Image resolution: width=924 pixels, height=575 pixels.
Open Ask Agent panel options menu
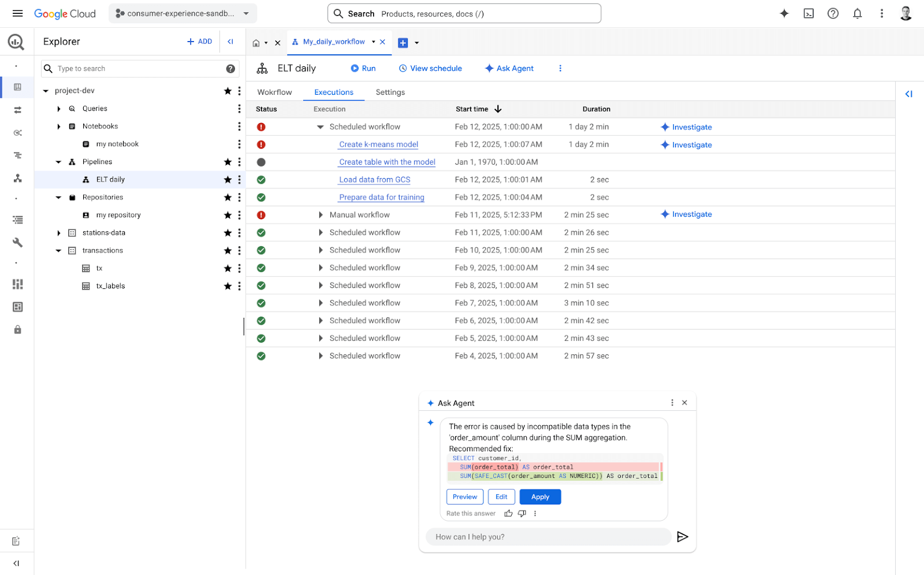point(672,403)
